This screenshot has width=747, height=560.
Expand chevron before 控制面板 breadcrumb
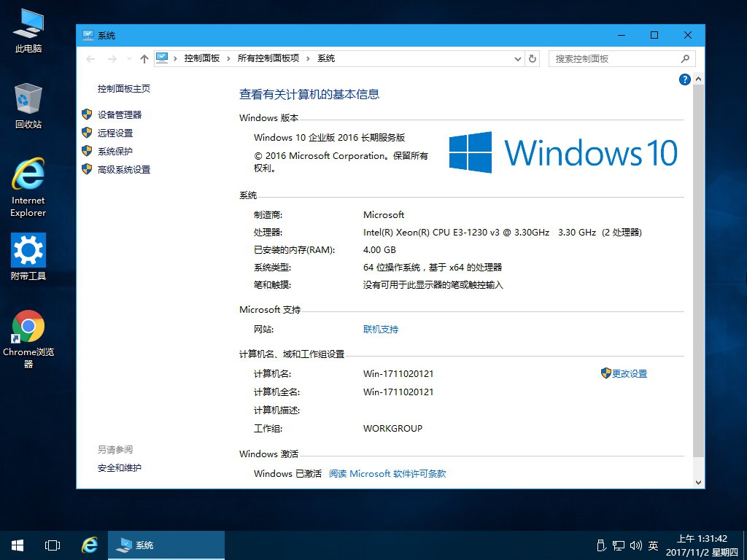point(175,58)
